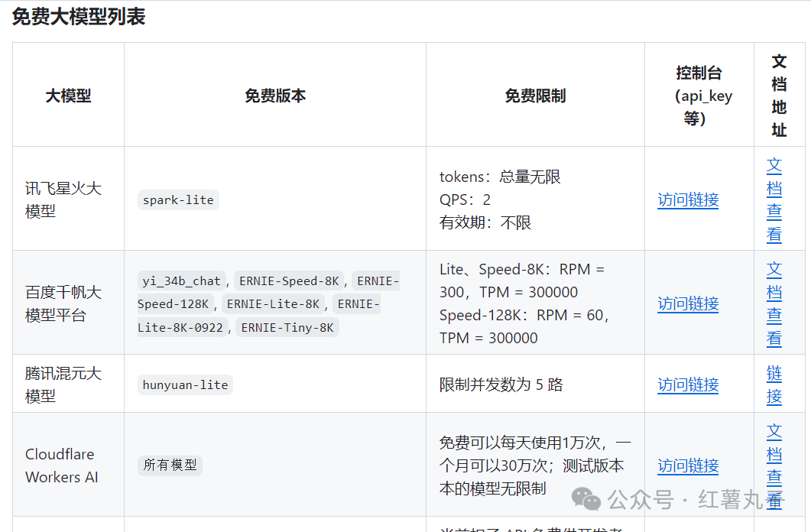This screenshot has width=811, height=532.
Task: Select the Cloudflare Workers AI name cell
Action: coord(68,465)
